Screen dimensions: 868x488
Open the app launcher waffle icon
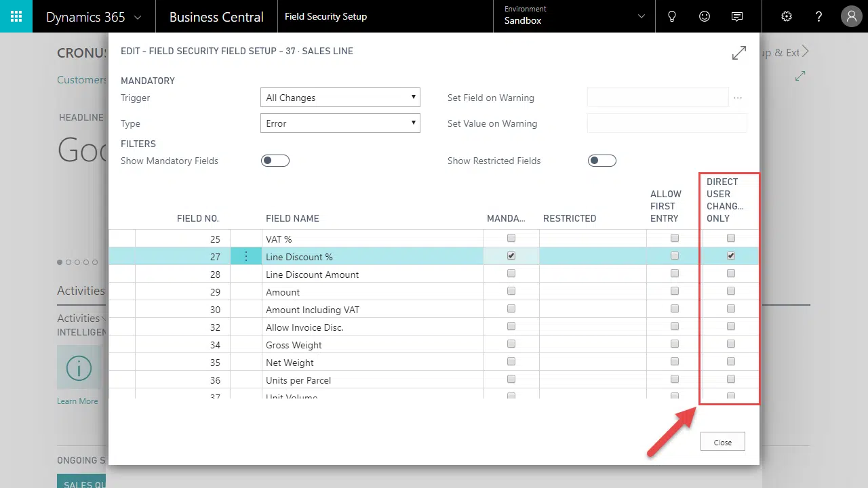(x=16, y=16)
